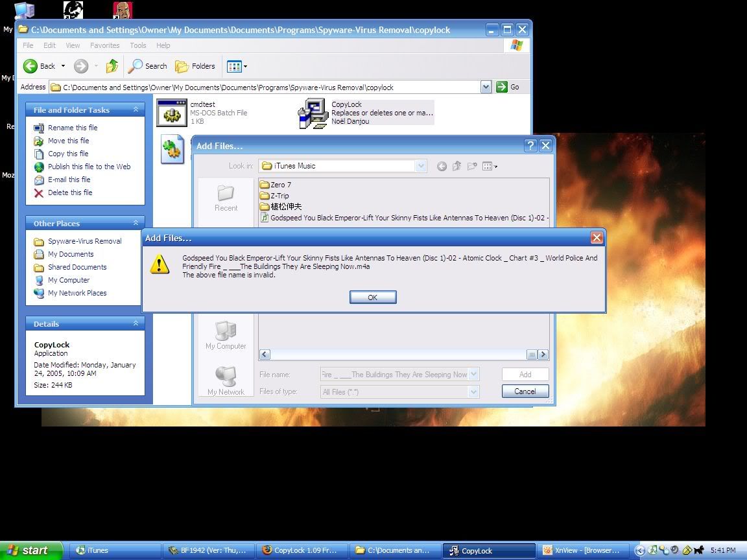Click My Computer in the places bar
The height and width of the screenshot is (560, 747).
pyautogui.click(x=226, y=335)
